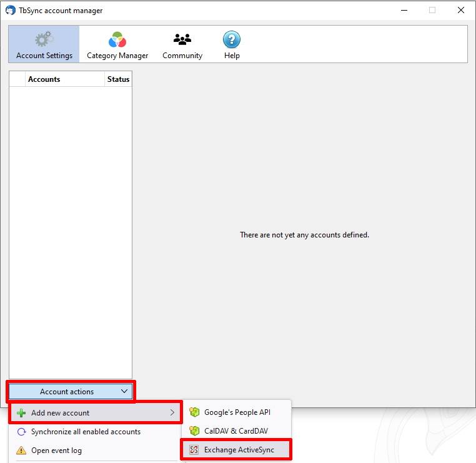Click the Account actions chevron arrow
The width and height of the screenshot is (476, 463).
[x=124, y=391]
